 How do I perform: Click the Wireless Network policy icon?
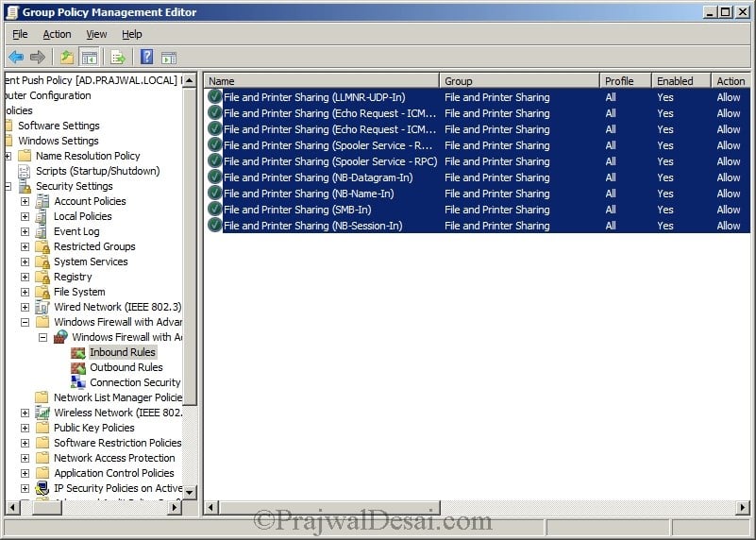point(42,413)
